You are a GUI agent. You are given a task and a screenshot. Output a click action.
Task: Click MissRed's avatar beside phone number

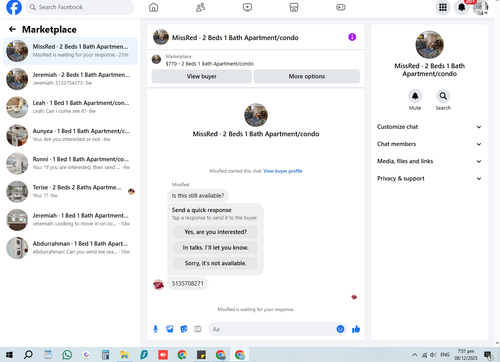click(x=158, y=284)
